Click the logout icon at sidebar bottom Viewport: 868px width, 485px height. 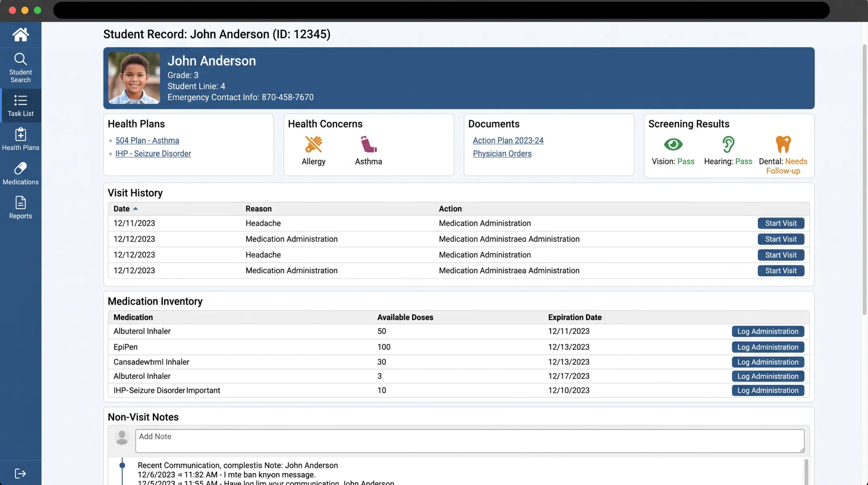[x=20, y=473]
